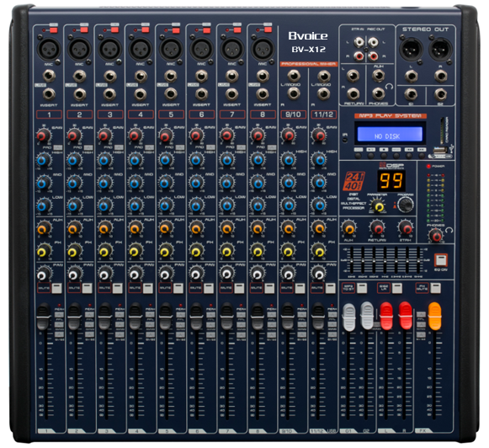Click the black PROGRAM knob beside the 99 display
Screen dimensions: 489x448
click(406, 205)
